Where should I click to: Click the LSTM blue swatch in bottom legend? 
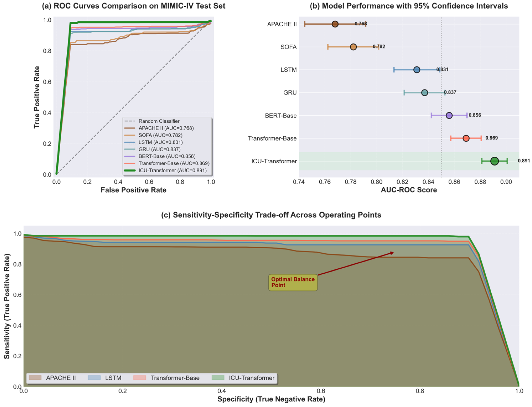click(x=94, y=378)
